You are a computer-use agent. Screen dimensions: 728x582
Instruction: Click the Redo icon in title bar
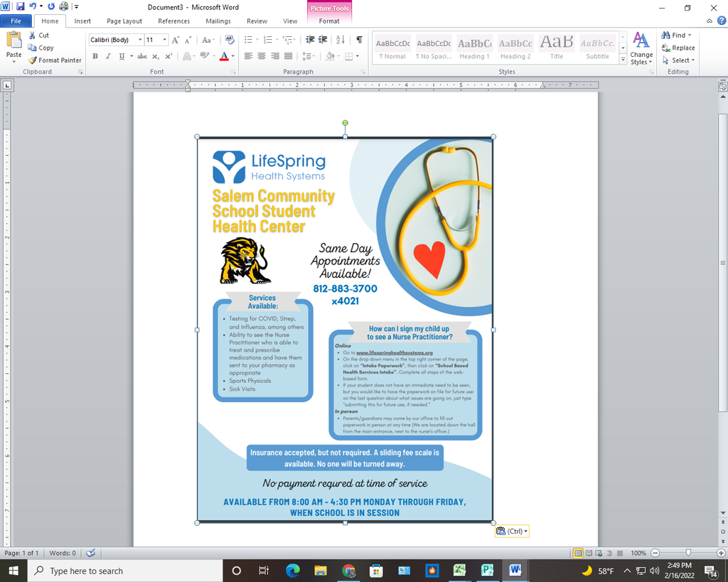(51, 7)
